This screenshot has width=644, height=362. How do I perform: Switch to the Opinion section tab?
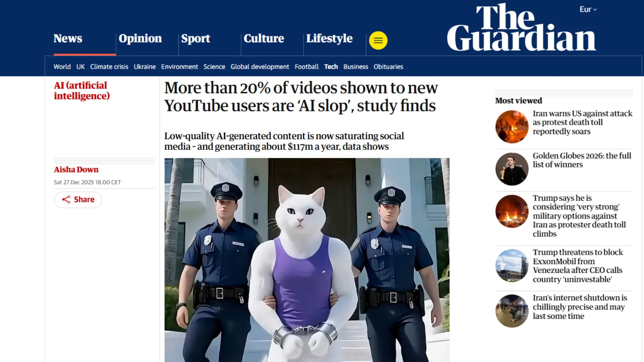tap(140, 39)
